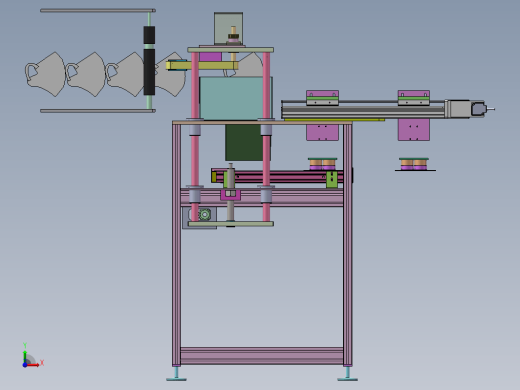The height and width of the screenshot is (390, 520).
Task: Select the magenta block under the top plate
Action: point(210,57)
